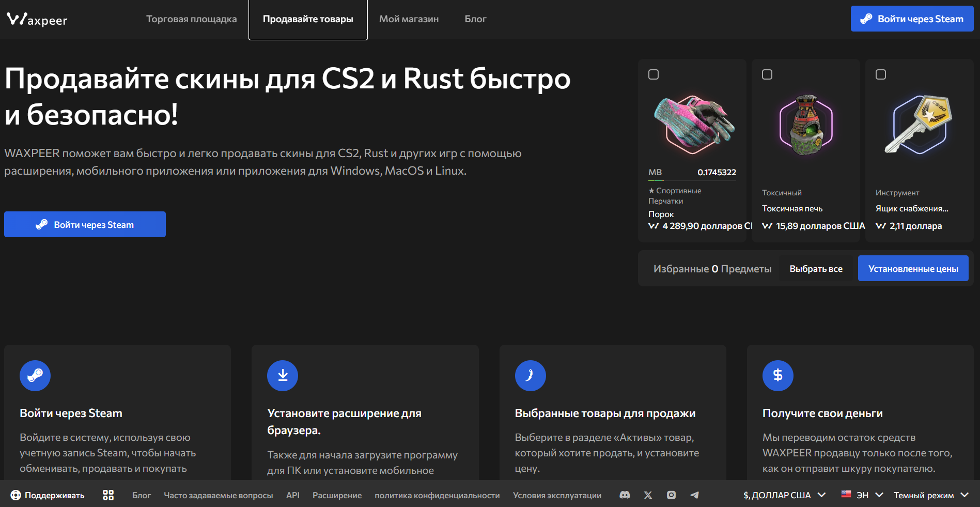Open the Мой магазин tab
Image resolution: width=980 pixels, height=507 pixels.
(409, 19)
